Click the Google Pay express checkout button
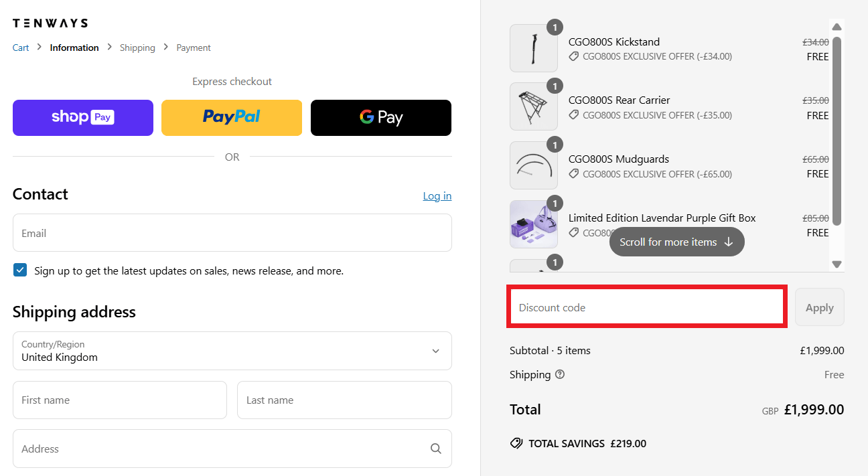This screenshot has height=476, width=868. (x=381, y=118)
